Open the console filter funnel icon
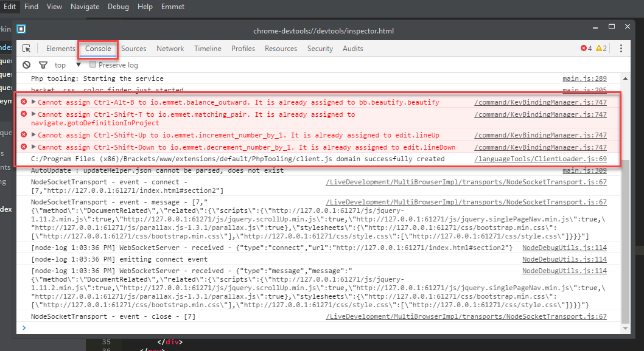Viewport: 644px width, 351px height. [43, 64]
